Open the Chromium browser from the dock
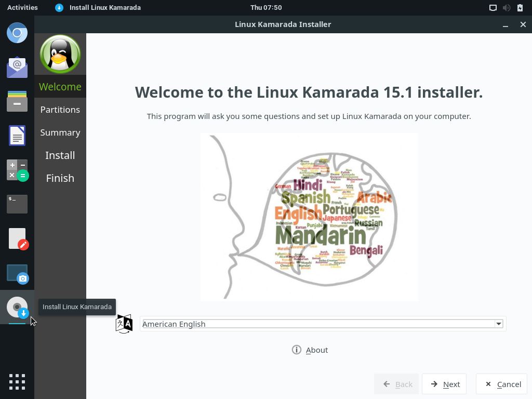This screenshot has height=399, width=532. 17,33
